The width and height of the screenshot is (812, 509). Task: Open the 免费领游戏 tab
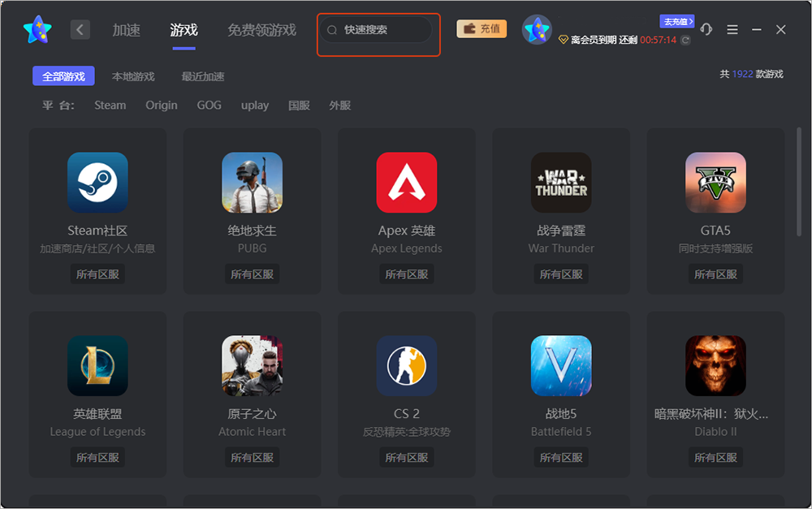tap(262, 30)
